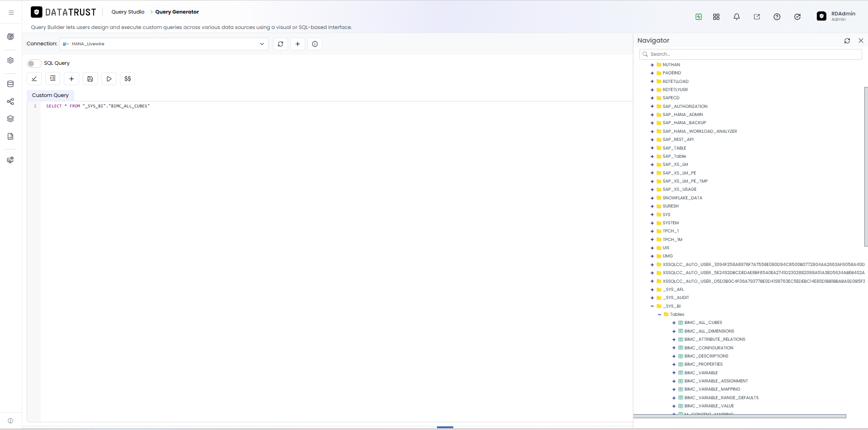
Task: Select the RDTETLLOAD schema
Action: click(x=675, y=82)
